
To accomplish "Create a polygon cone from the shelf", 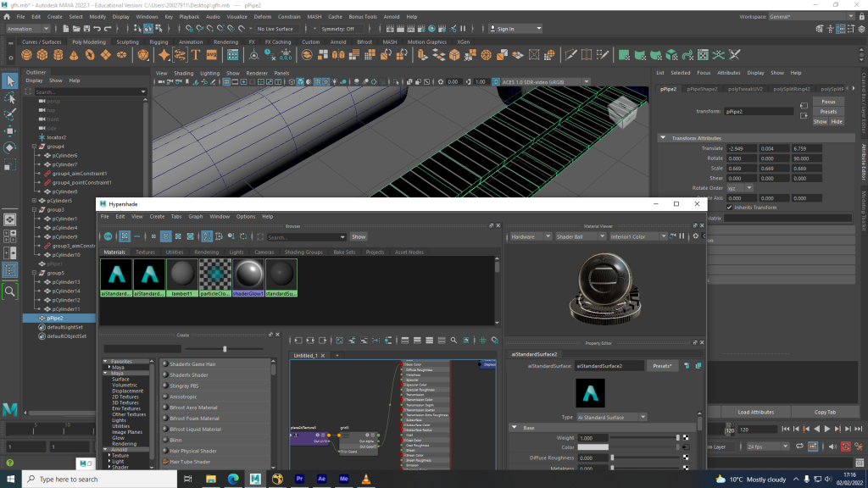I will click(x=75, y=55).
